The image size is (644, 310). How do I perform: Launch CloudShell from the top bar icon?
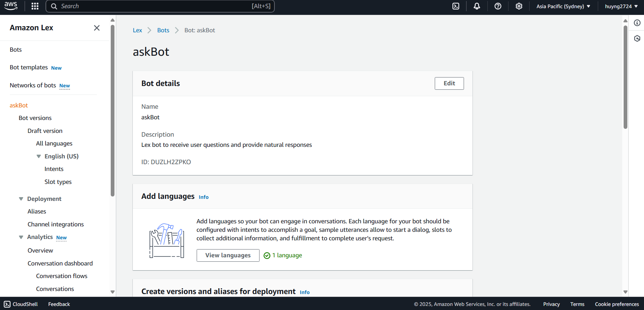coord(456,6)
